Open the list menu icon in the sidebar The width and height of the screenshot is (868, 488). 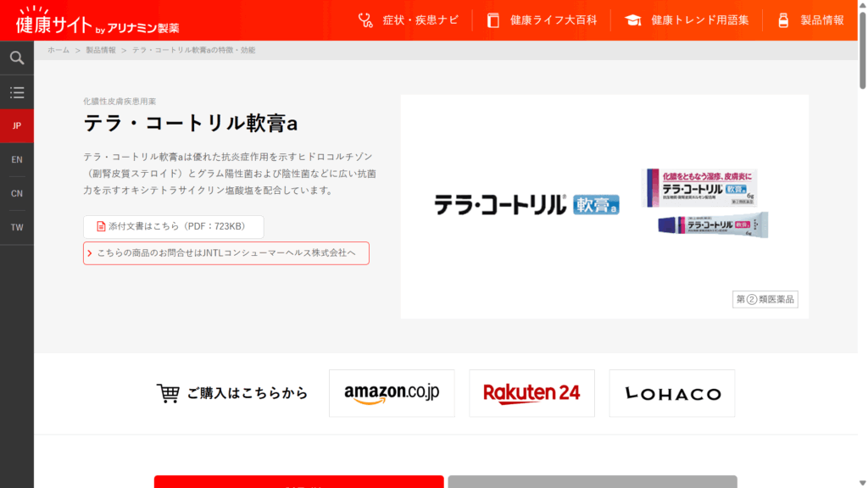click(x=17, y=92)
